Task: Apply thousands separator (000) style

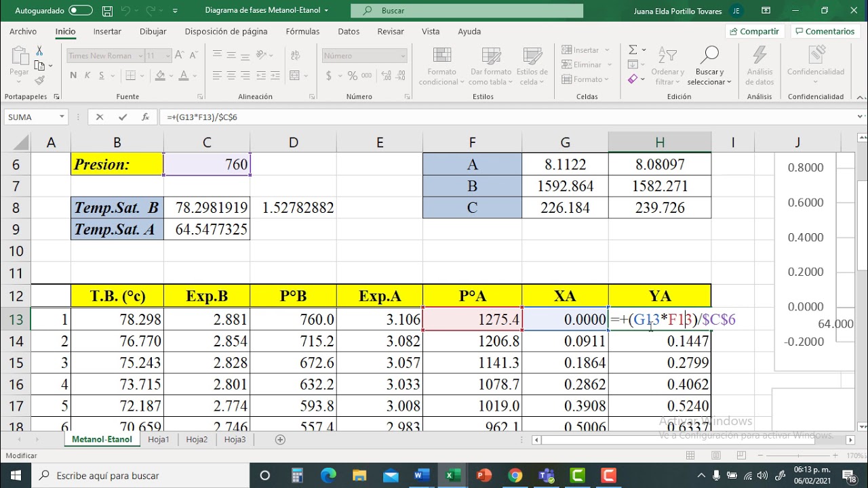Action: 368,75
